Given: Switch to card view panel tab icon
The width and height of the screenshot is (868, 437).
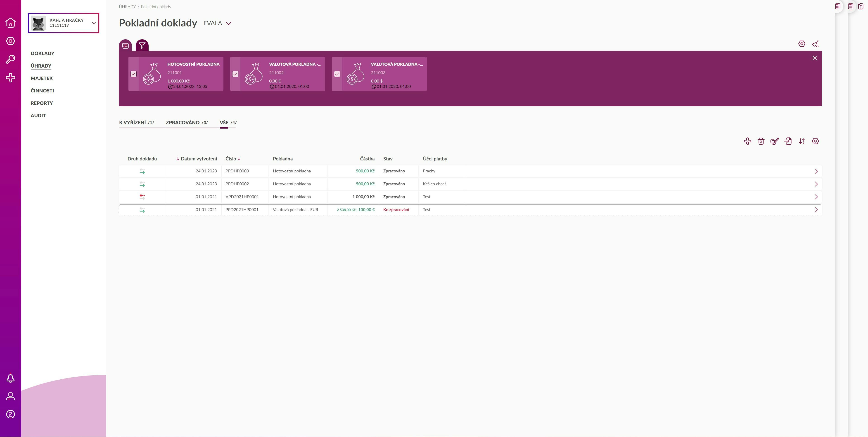Looking at the screenshot, I should point(125,45).
